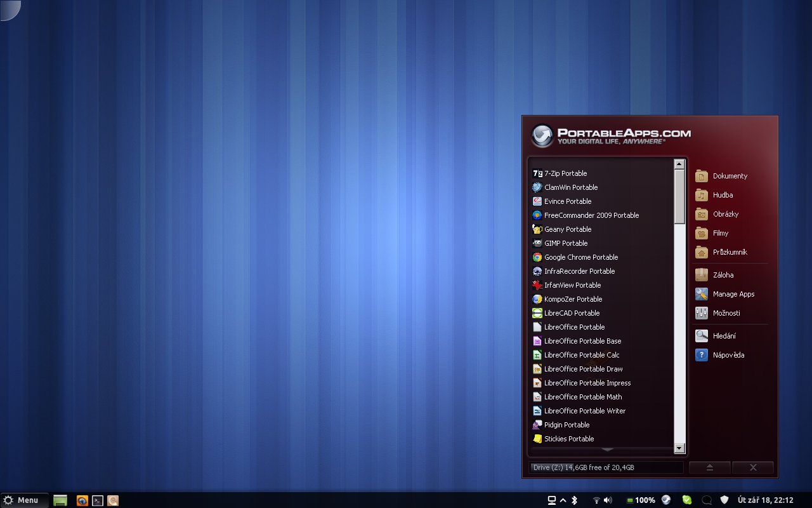Click the Bluetooth tray icon

(574, 500)
